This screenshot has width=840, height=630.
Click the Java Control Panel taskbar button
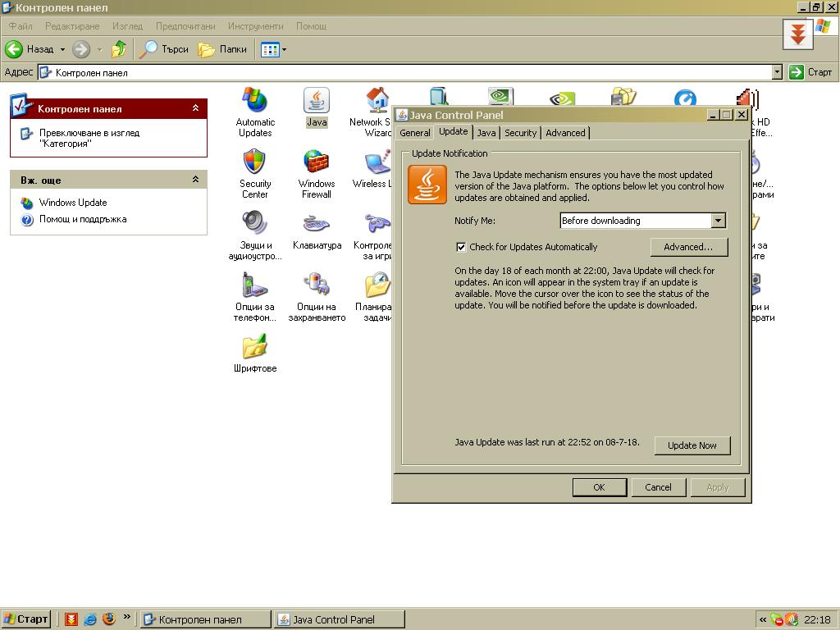tap(339, 619)
